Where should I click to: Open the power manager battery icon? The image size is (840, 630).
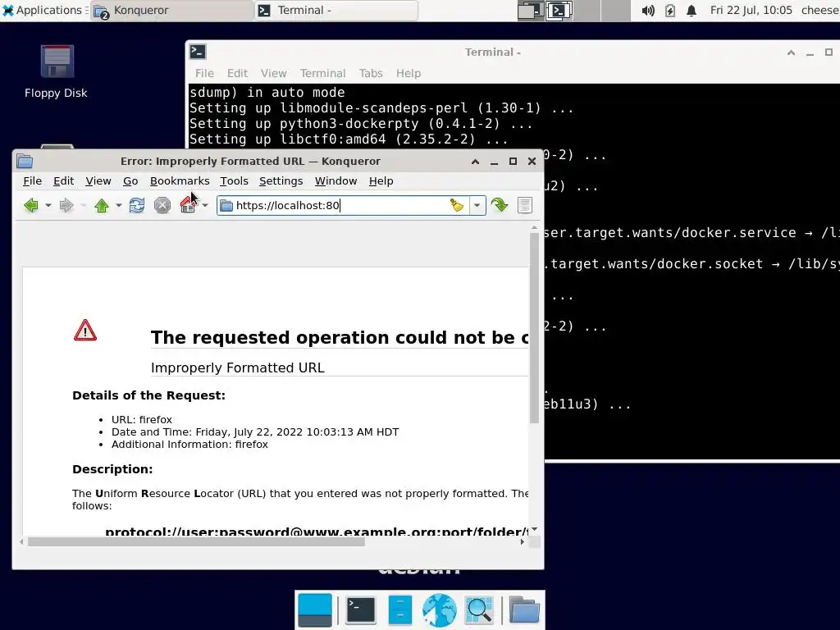pos(670,10)
